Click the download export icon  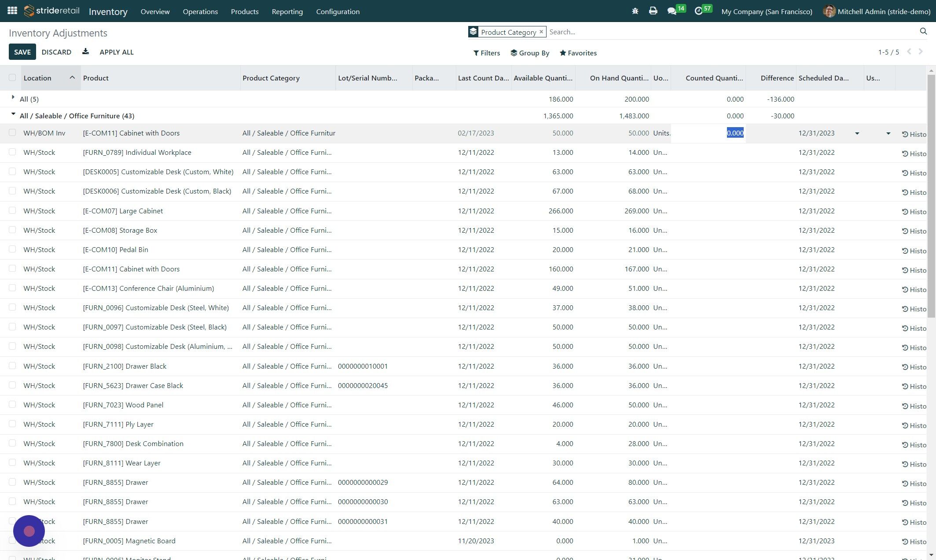(x=85, y=51)
